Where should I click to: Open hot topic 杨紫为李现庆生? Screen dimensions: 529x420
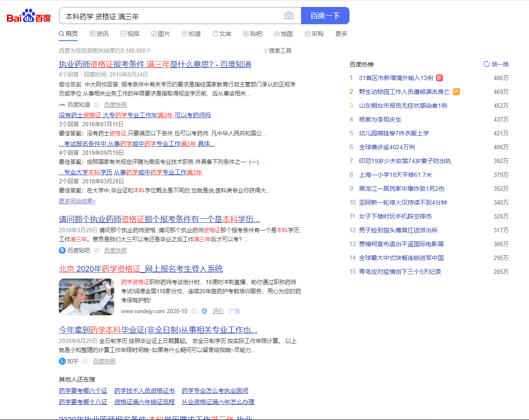[380, 119]
